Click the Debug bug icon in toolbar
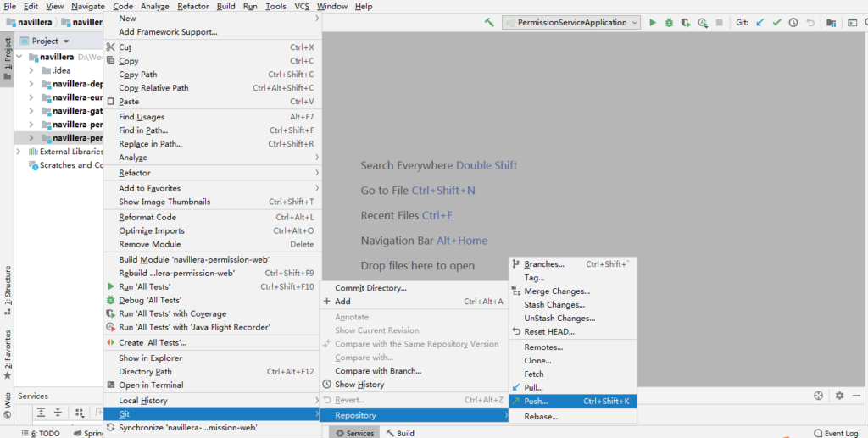The height and width of the screenshot is (438, 868). [670, 23]
